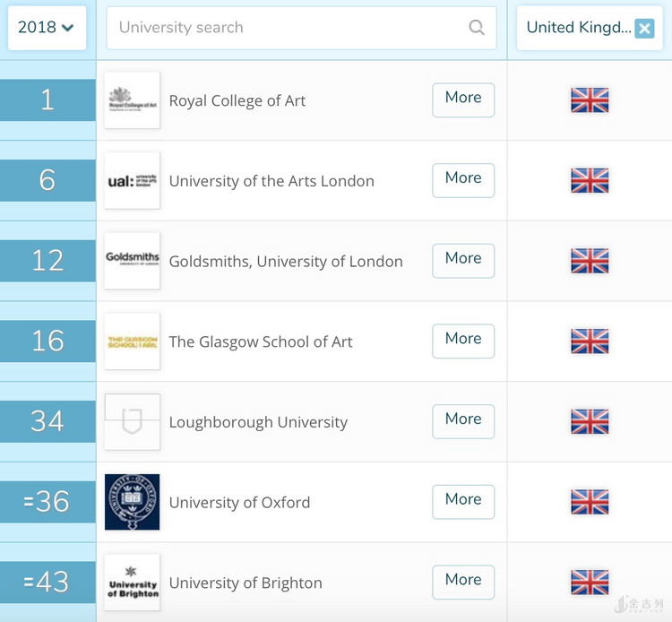Click rank number 12 cell
Image resolution: width=672 pixels, height=622 pixels.
pyautogui.click(x=47, y=261)
